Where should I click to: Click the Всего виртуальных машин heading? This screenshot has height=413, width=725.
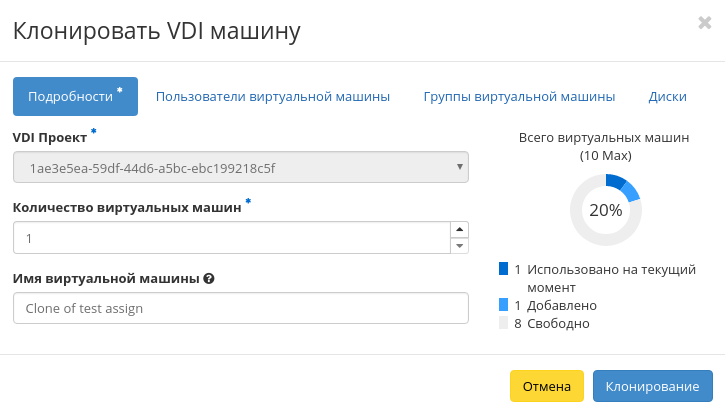pos(605,138)
